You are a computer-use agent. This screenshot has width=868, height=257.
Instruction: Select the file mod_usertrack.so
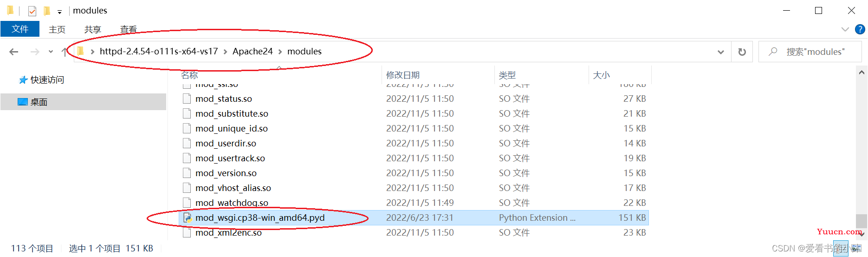click(230, 158)
